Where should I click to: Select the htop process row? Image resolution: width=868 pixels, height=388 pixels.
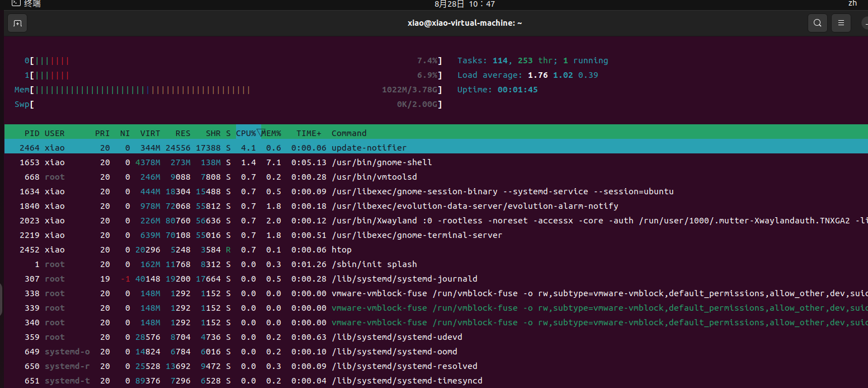(341, 250)
